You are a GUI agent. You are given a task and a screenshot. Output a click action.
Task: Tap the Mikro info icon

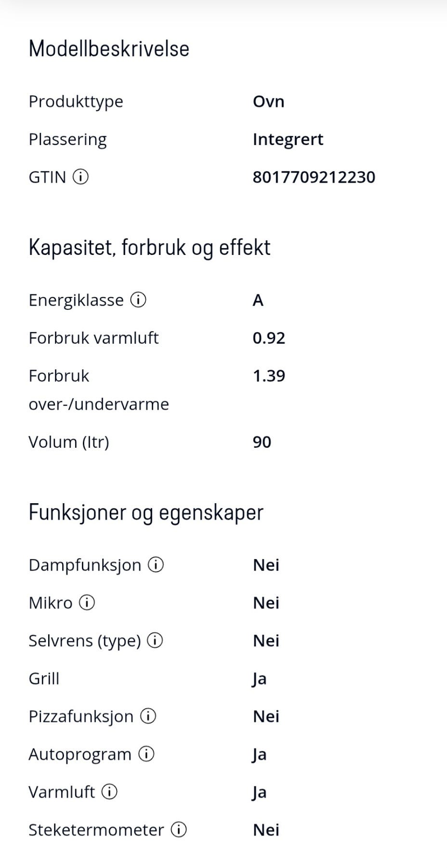pyautogui.click(x=87, y=603)
